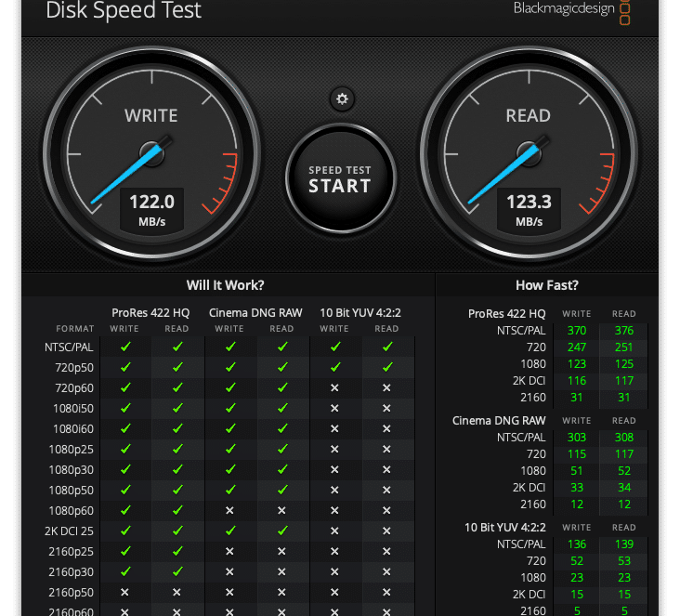Click the Cinema DNG write checkmark for 2K DCI 25

tap(230, 531)
